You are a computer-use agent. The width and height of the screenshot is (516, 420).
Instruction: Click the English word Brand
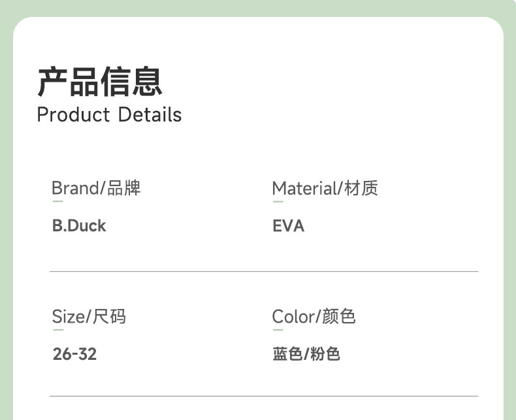click(75, 189)
